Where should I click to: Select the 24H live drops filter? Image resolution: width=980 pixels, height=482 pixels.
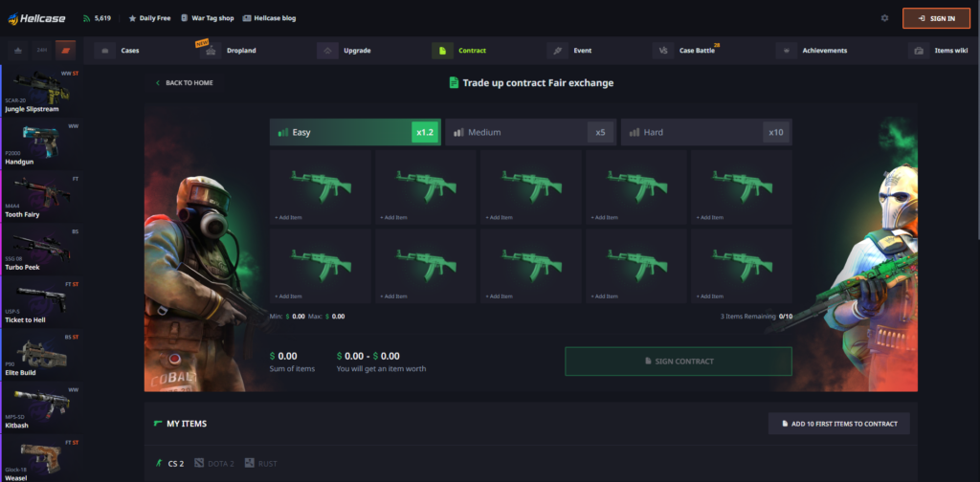41,50
